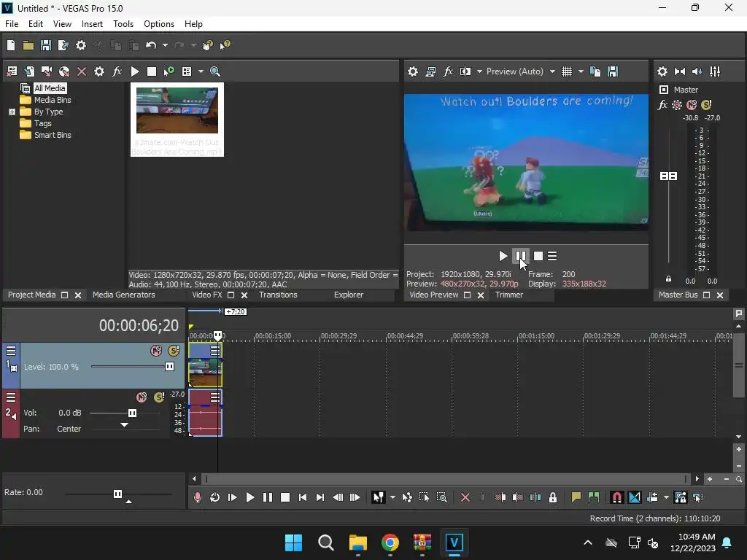Click the What's This help icon
The height and width of the screenshot is (560, 747).
[x=225, y=45]
